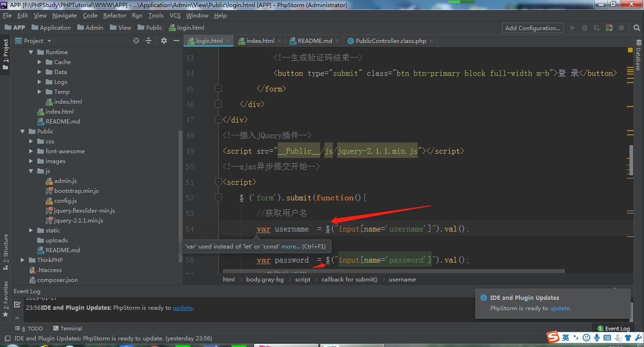Open Sogou emoji smiley panel

586,338
